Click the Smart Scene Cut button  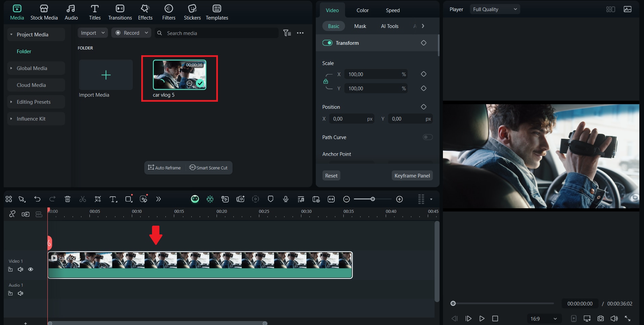(209, 168)
